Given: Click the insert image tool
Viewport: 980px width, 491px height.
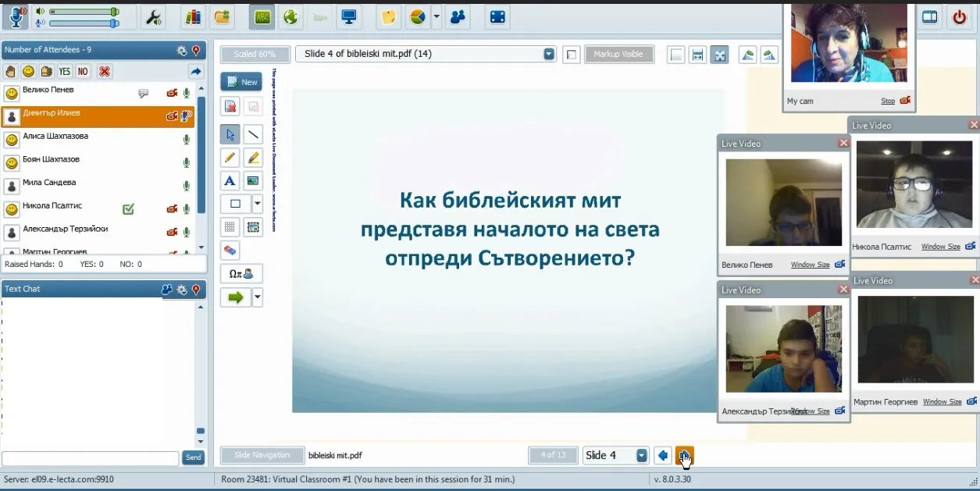Looking at the screenshot, I should (253, 181).
